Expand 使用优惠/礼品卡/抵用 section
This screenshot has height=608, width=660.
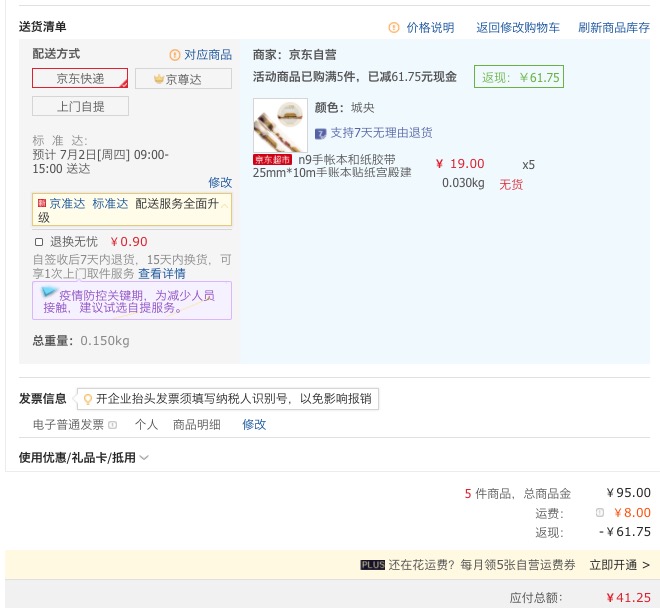click(x=83, y=457)
